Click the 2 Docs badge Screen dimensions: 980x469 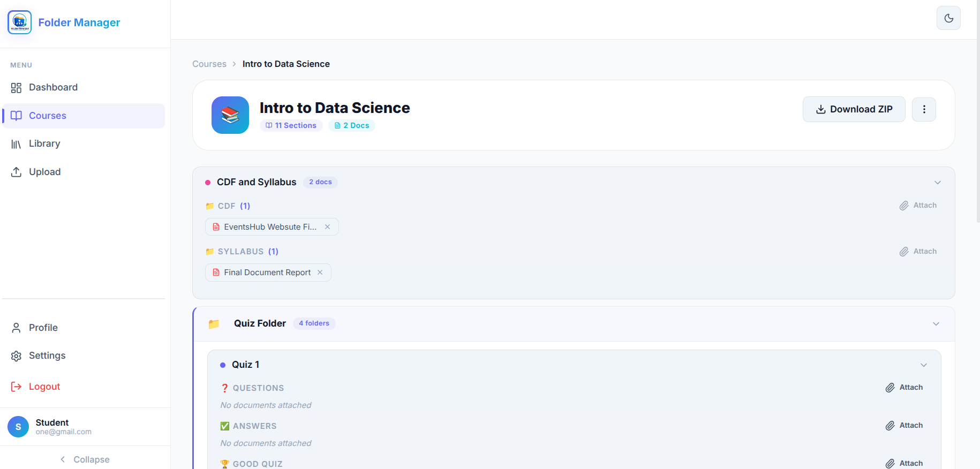coord(352,125)
